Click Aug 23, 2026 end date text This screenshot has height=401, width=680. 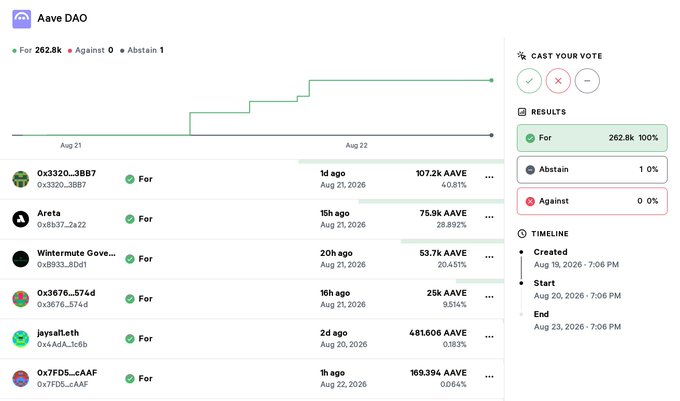(x=577, y=327)
